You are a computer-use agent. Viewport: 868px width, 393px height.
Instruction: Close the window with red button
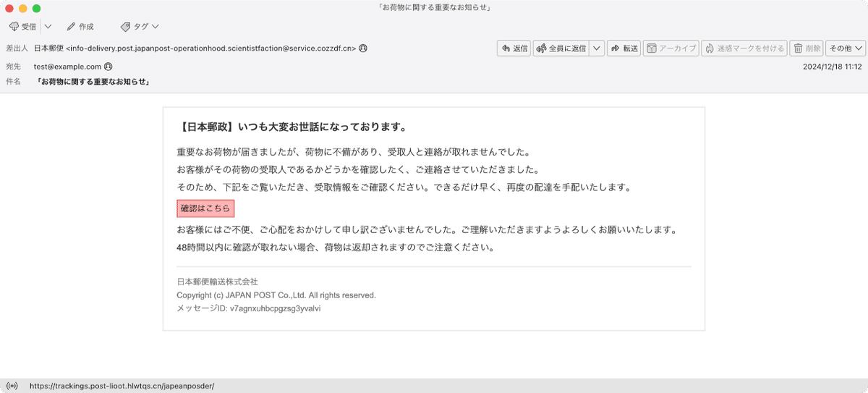[x=9, y=8]
